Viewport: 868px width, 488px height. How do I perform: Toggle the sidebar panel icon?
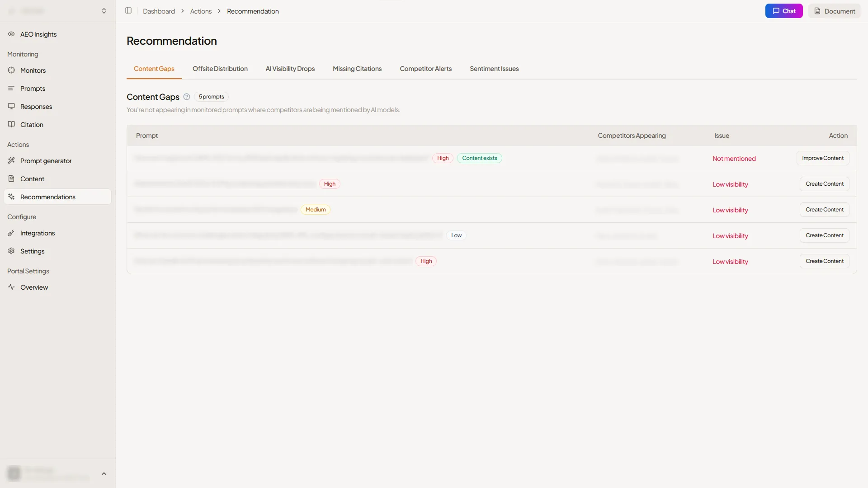tap(128, 11)
